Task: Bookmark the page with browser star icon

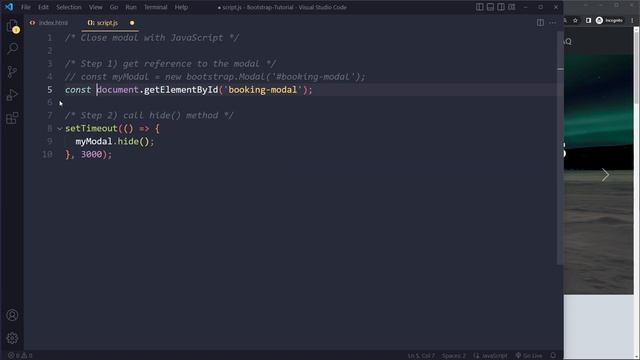Action: pos(576,20)
